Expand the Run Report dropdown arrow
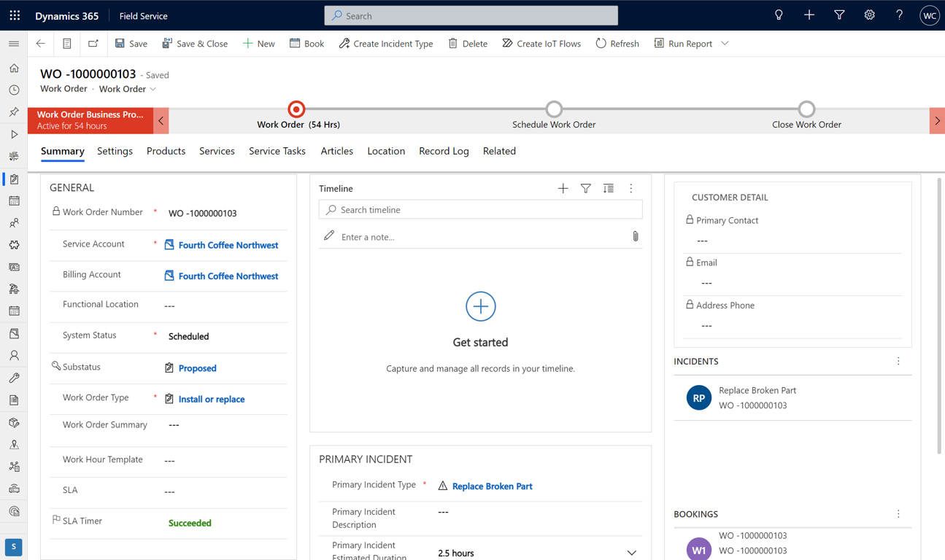The height and width of the screenshot is (560, 945). pos(725,44)
